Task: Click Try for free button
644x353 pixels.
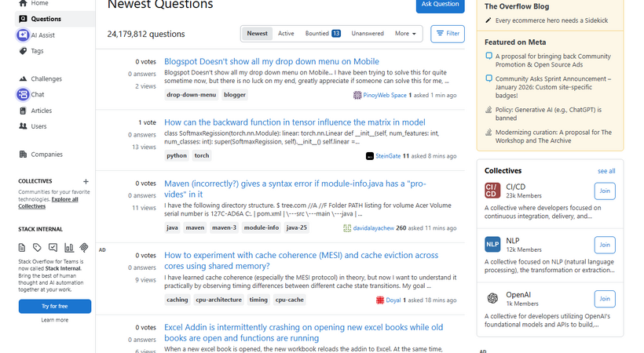Action: [x=55, y=306]
